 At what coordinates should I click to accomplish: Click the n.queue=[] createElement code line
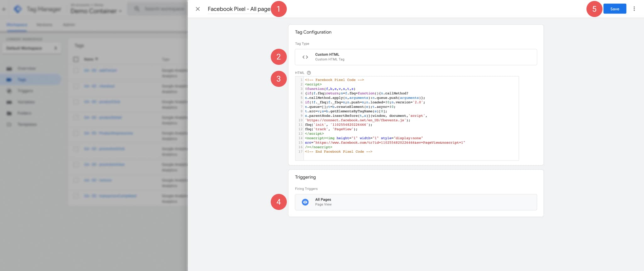pyautogui.click(x=350, y=107)
